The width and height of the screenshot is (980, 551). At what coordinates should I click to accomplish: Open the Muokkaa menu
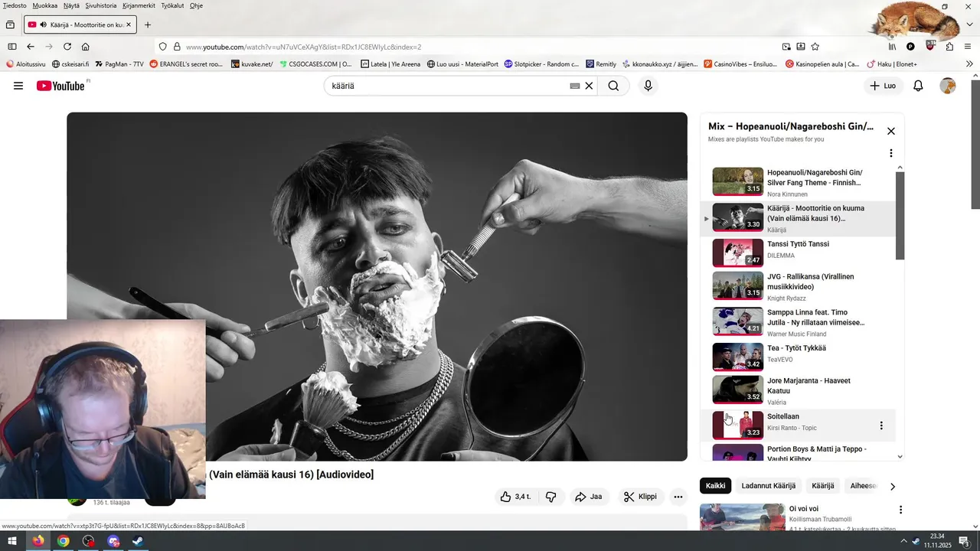click(x=45, y=5)
